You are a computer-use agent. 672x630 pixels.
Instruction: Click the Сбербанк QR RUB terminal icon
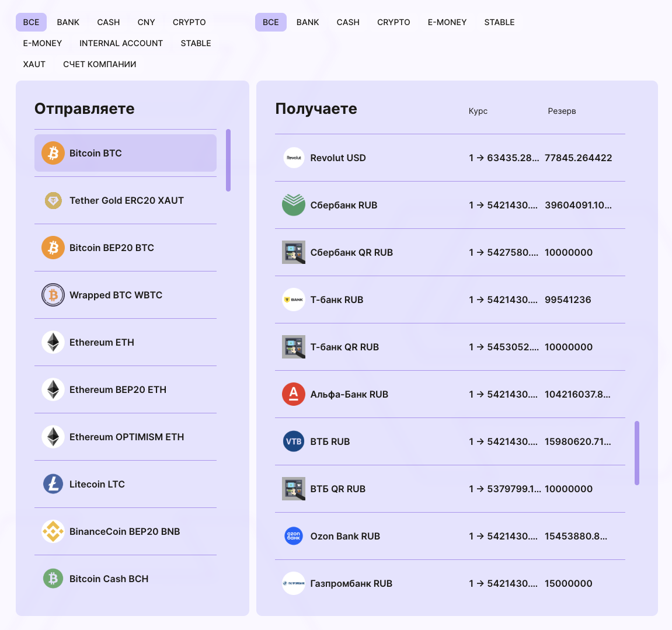(x=294, y=252)
